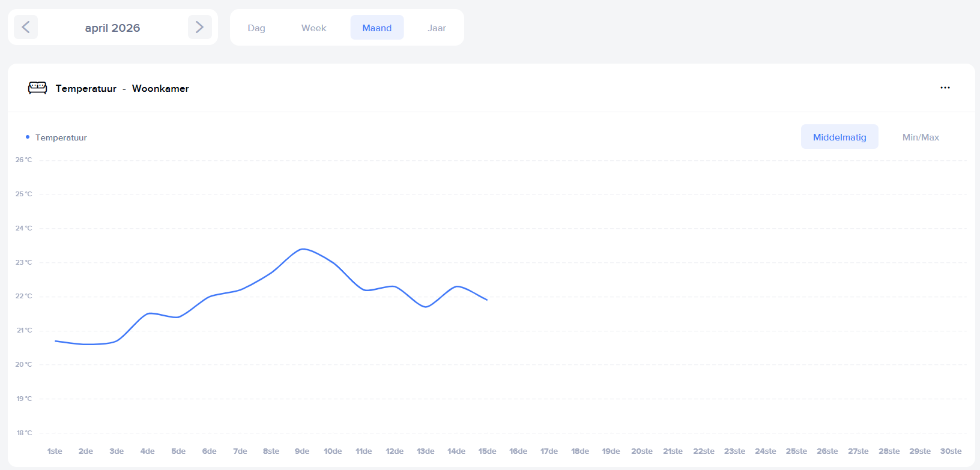980x470 pixels.
Task: Click the sofa icon for Woonkamer
Action: coord(37,88)
